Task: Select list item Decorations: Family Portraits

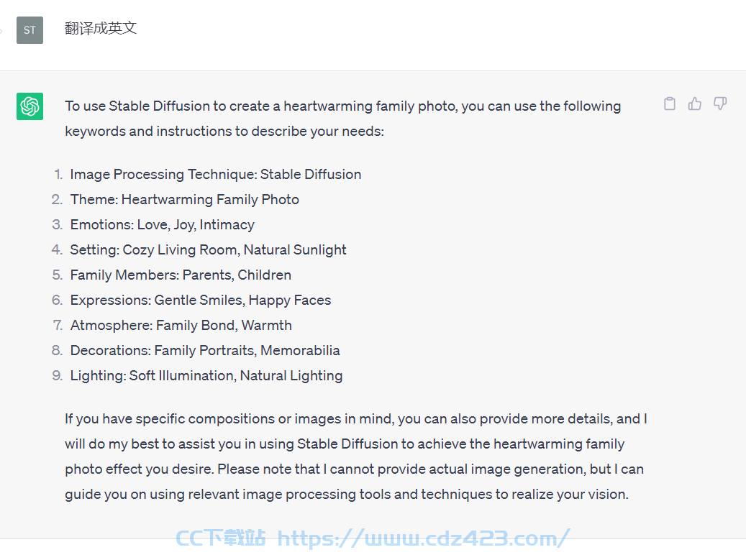Action: [205, 351]
